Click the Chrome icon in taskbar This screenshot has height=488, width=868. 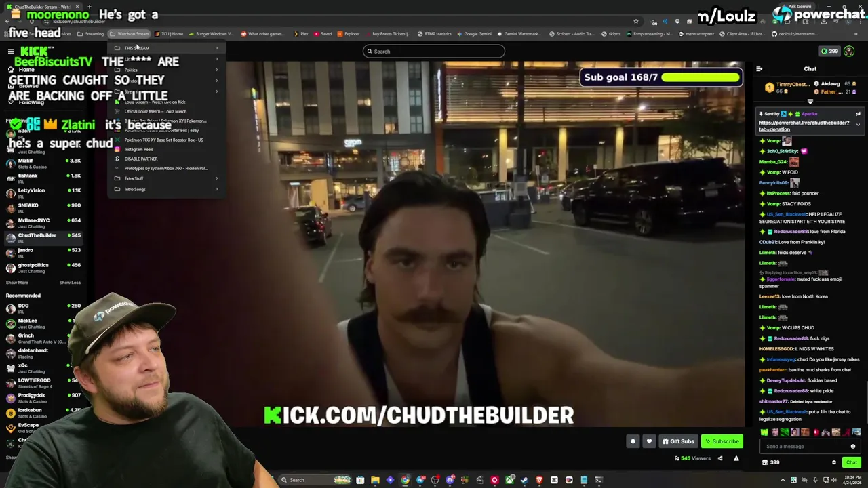[x=405, y=480]
